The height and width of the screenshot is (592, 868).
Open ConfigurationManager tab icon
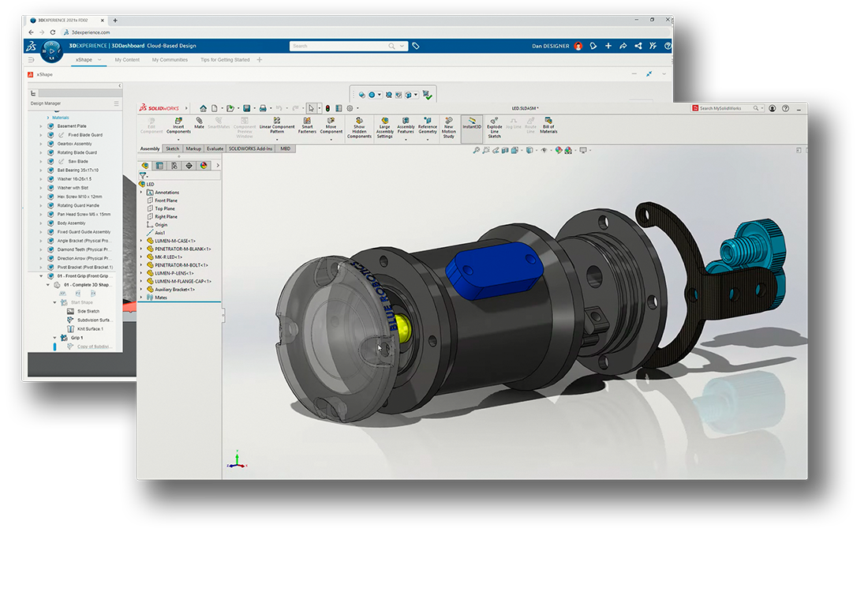click(174, 166)
